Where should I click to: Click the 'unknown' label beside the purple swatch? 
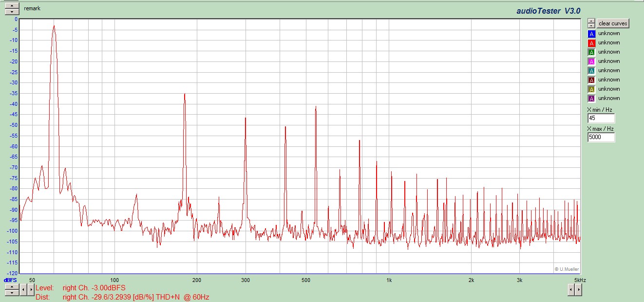[609, 99]
